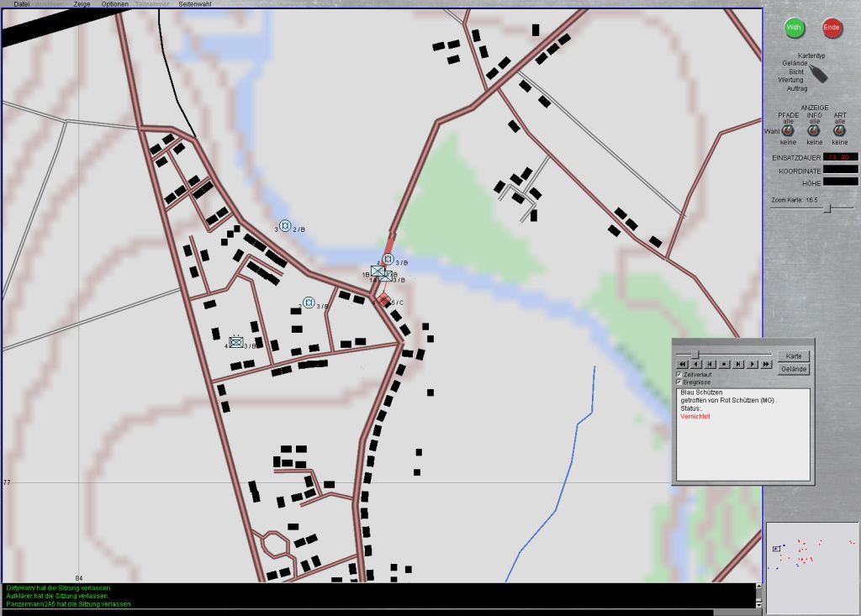Screen dimensions: 861x616
Task: Uncheck the Ereignisse checkbox
Action: 679,382
